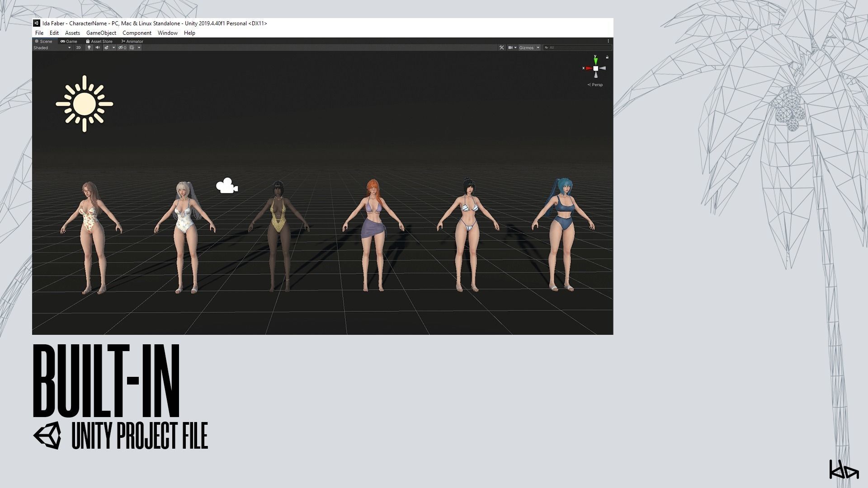868x488 pixels.
Task: Open the grid settings dropdown arrow
Action: pos(139,47)
